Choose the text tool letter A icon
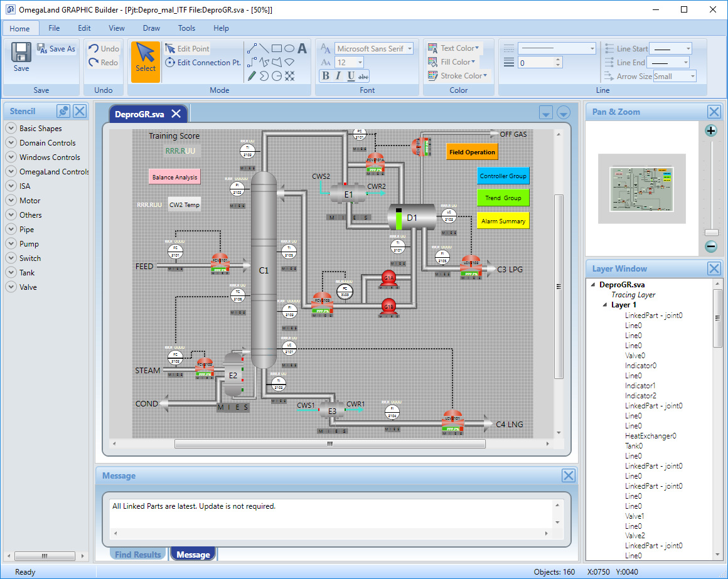This screenshot has height=579, width=728. (302, 48)
